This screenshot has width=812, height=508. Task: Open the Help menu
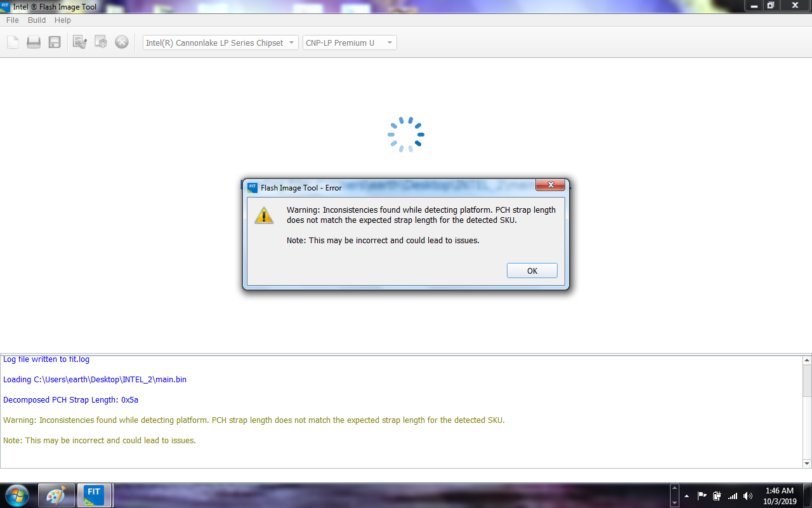(63, 20)
